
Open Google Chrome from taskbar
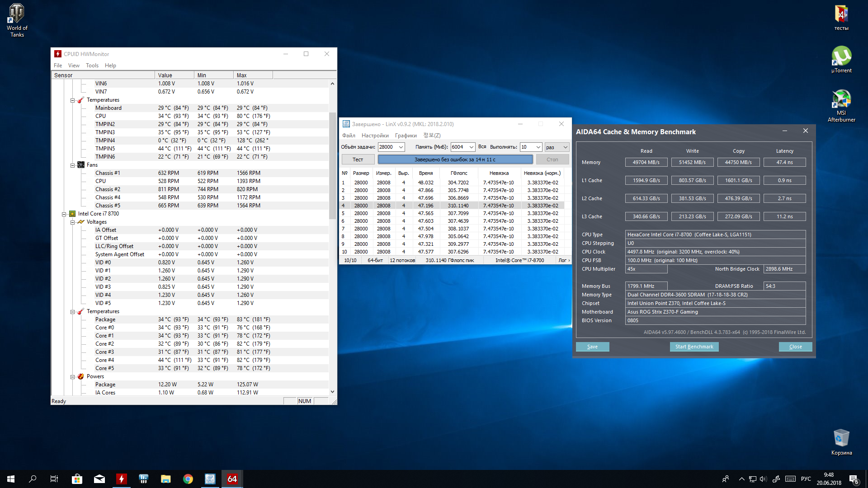[x=188, y=479]
